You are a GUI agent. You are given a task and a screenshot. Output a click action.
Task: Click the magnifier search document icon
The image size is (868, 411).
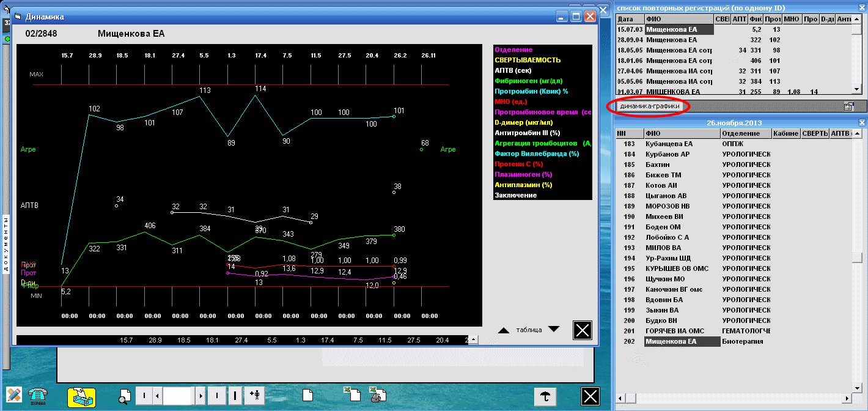125,396
